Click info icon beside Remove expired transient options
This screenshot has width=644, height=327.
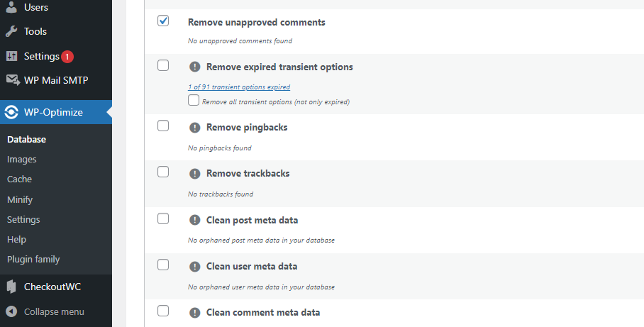coord(195,67)
